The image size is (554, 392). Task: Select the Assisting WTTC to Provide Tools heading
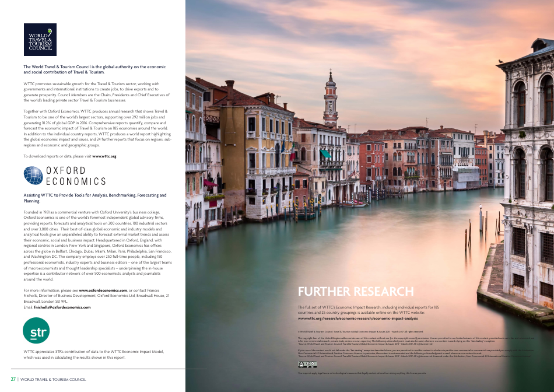tap(95, 197)
